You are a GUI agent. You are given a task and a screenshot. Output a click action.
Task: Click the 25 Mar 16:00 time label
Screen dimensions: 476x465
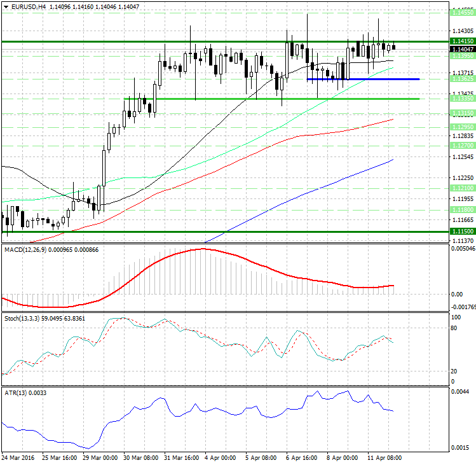(x=60, y=458)
